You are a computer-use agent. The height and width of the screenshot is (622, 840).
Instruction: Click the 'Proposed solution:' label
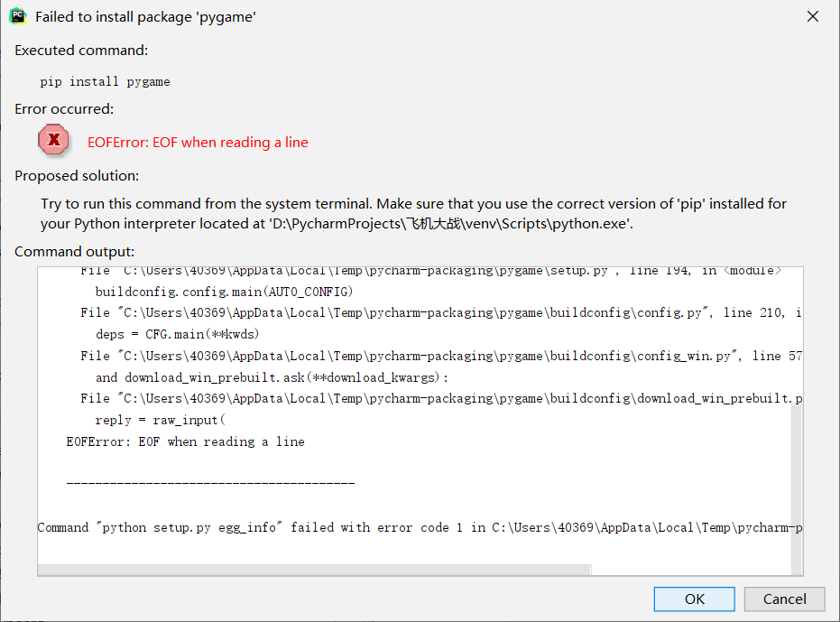77,176
